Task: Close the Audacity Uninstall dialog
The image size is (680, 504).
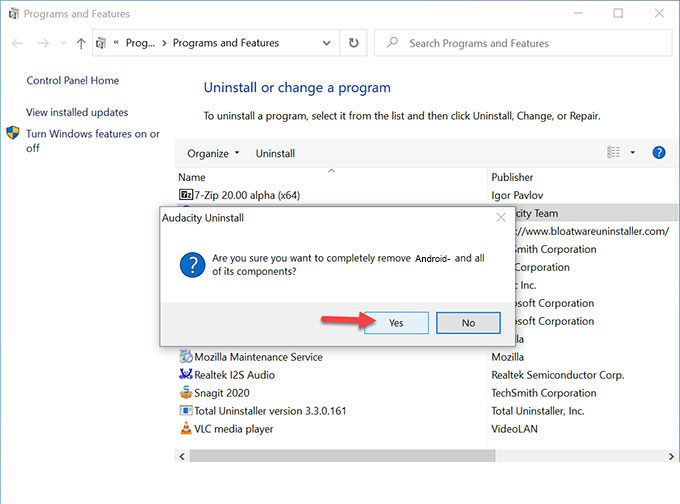Action: [500, 217]
